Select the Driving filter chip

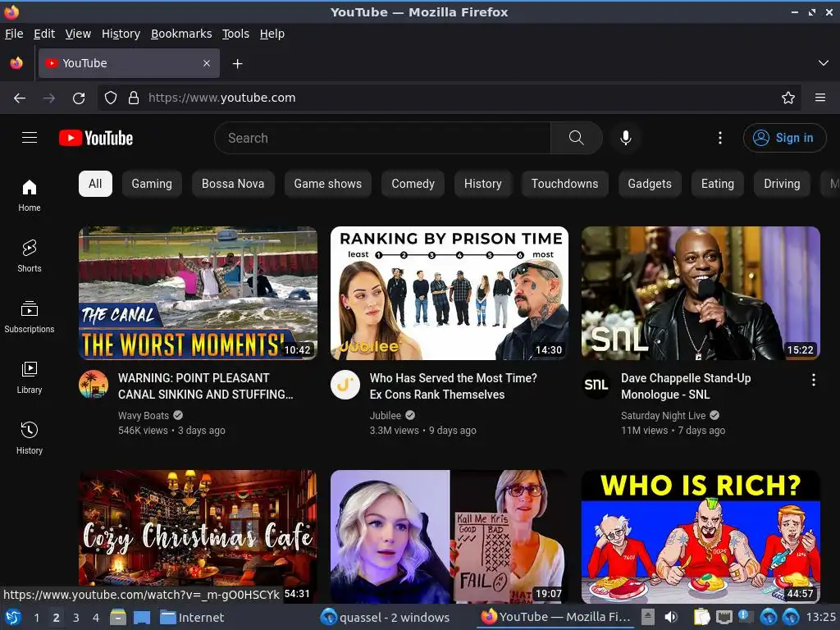pyautogui.click(x=782, y=184)
